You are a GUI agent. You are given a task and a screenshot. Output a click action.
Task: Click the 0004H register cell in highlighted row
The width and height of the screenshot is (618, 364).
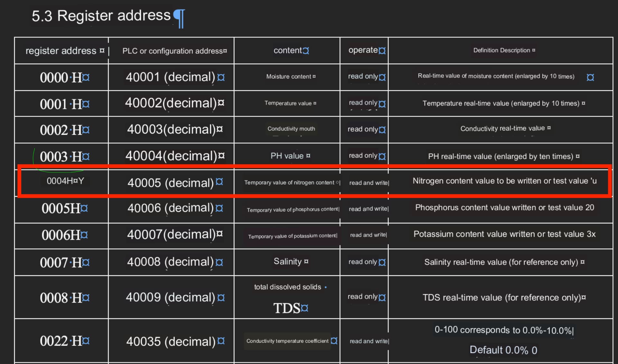(x=65, y=181)
